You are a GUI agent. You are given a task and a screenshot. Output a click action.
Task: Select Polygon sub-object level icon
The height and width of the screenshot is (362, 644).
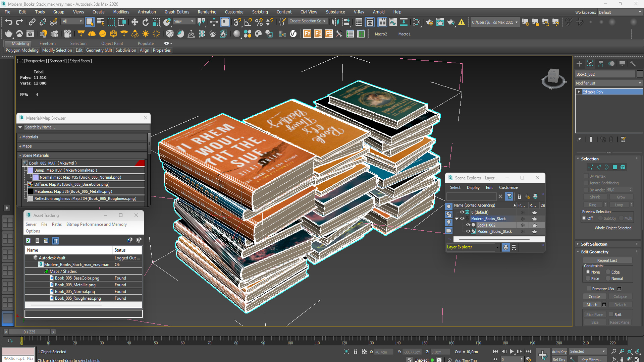pyautogui.click(x=615, y=167)
